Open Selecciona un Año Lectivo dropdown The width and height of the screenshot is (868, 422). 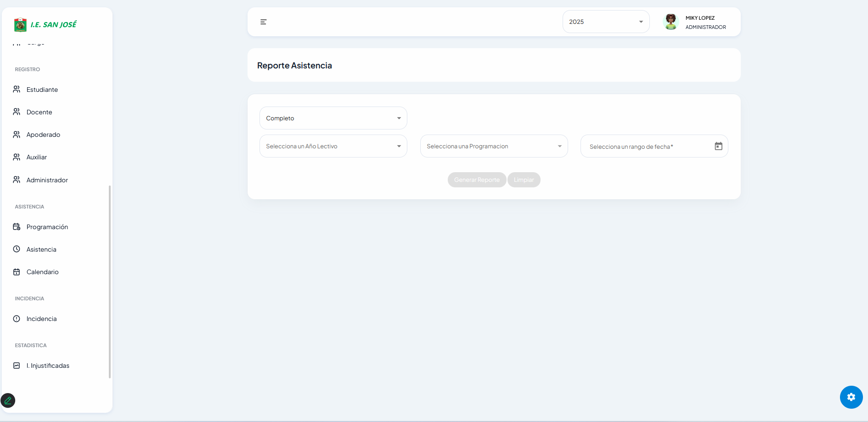[x=333, y=146]
